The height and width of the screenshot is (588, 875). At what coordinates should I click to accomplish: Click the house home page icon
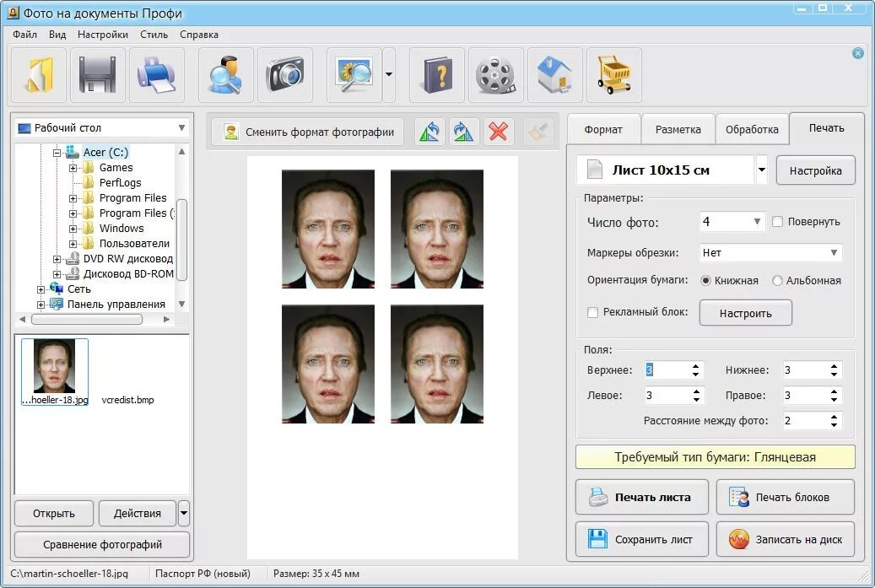point(555,75)
